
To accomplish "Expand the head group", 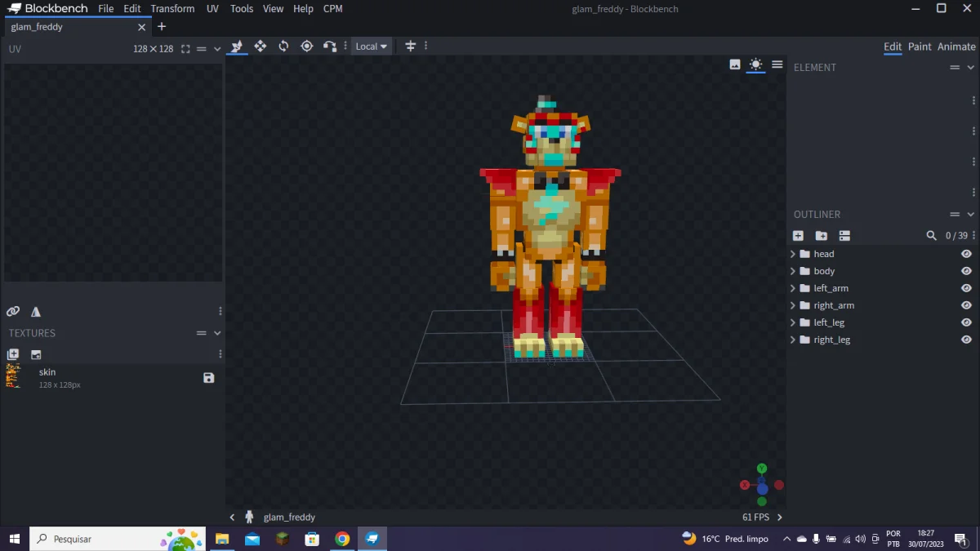I will (x=792, y=254).
